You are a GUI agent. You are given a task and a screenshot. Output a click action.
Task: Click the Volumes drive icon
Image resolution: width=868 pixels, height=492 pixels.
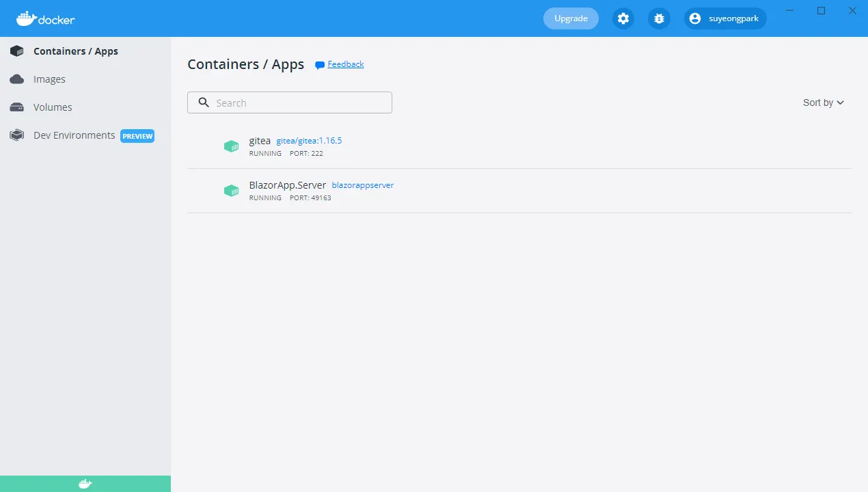[x=17, y=107]
